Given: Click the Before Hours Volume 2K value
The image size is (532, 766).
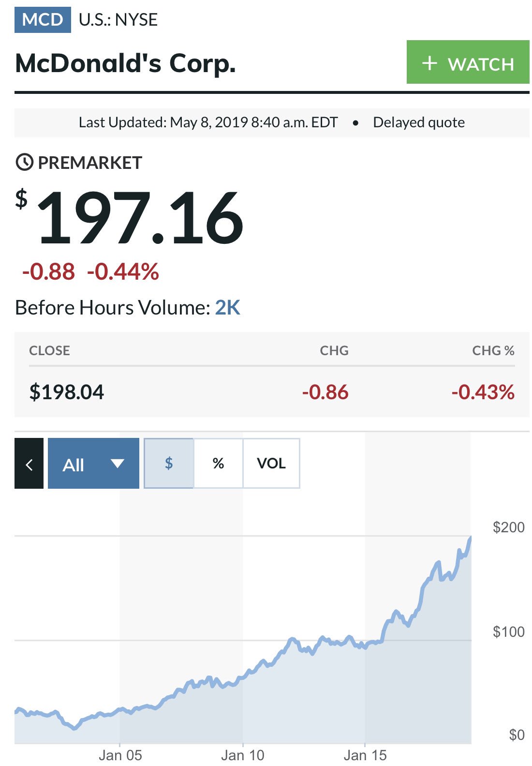Looking at the screenshot, I should tap(227, 307).
